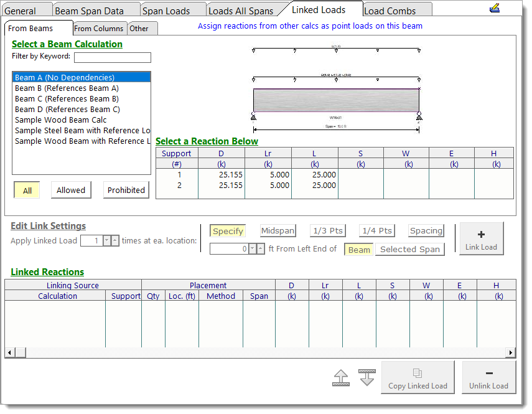
Task: Increase ft From Left End value
Action: pyautogui.click(x=261, y=249)
